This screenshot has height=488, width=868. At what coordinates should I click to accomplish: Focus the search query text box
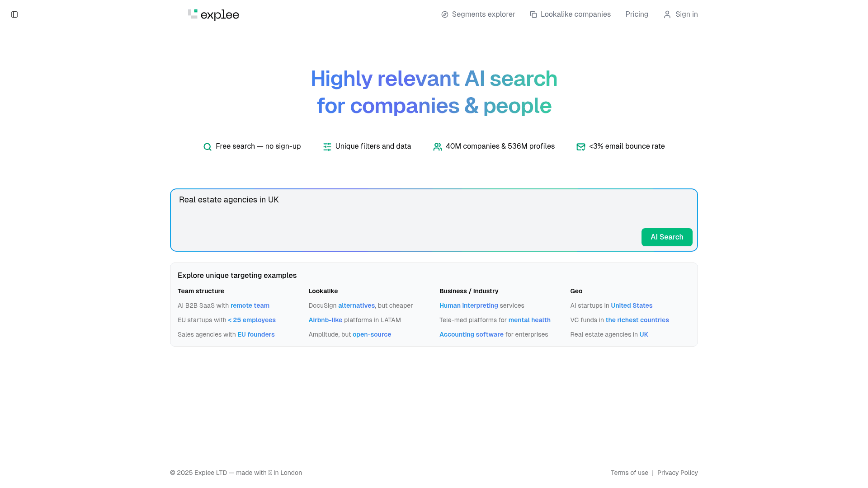434,220
